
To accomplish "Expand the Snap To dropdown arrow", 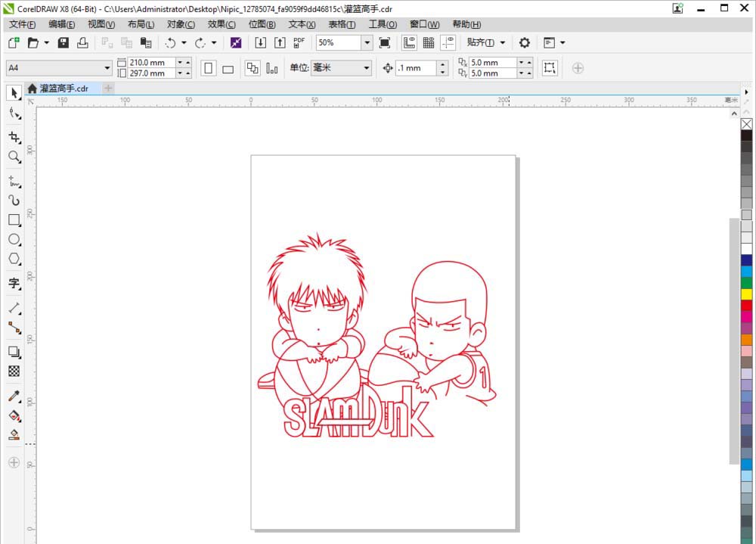I will pos(503,43).
